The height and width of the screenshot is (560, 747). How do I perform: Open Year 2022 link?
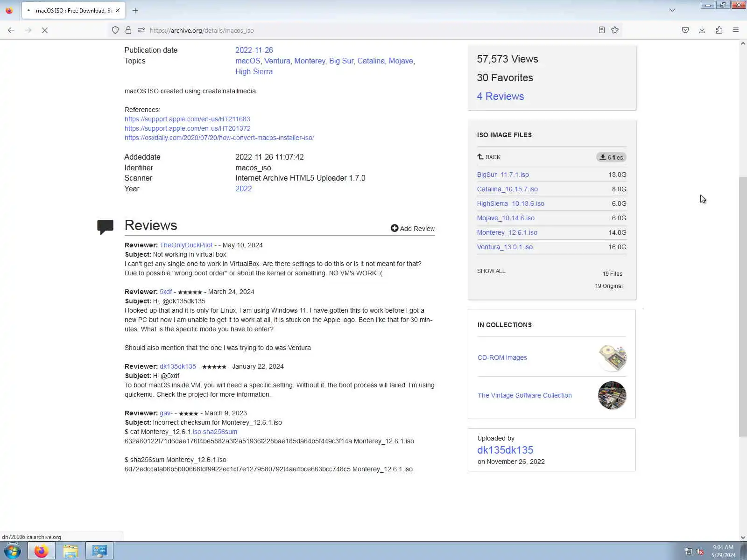pos(244,189)
